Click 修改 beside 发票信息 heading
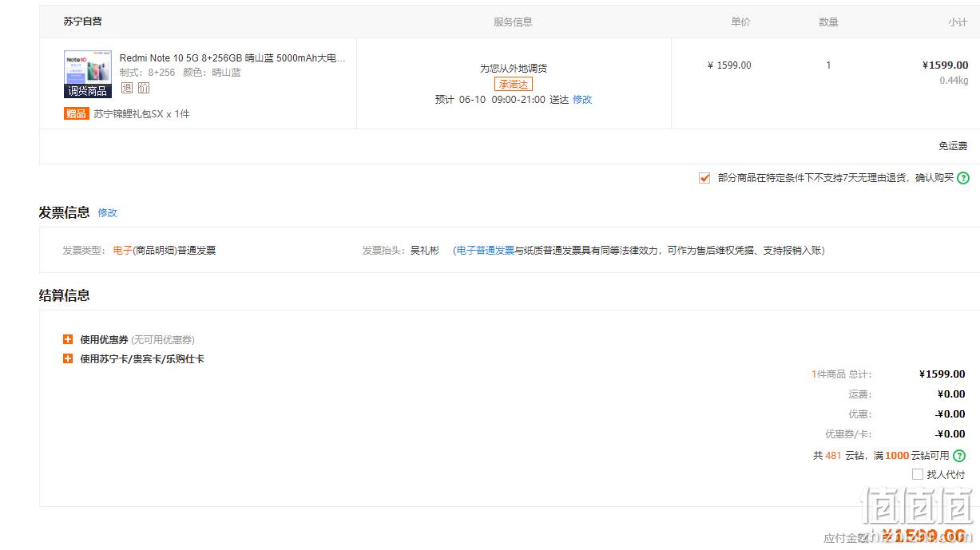Screen dimensions: 980x550 tap(107, 212)
